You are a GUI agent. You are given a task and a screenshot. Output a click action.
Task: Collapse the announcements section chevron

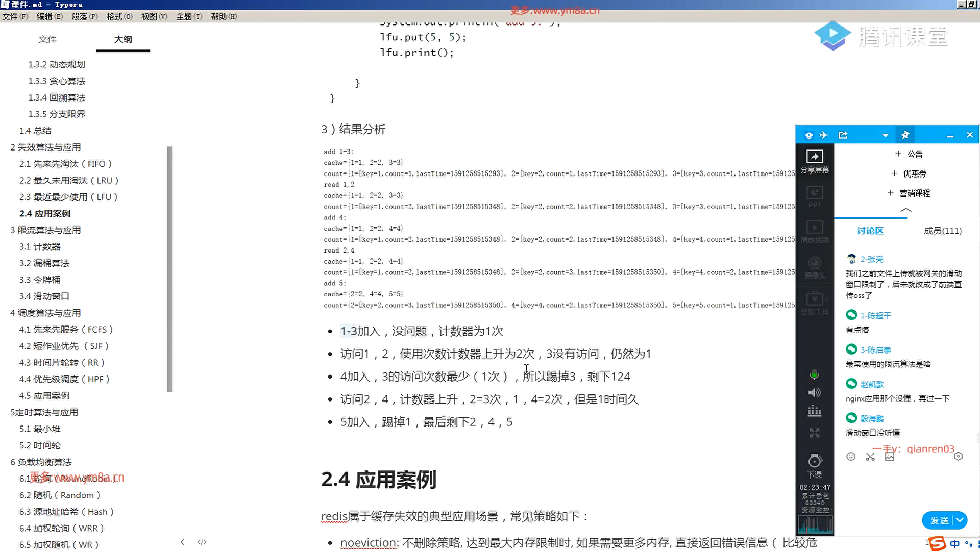(906, 210)
